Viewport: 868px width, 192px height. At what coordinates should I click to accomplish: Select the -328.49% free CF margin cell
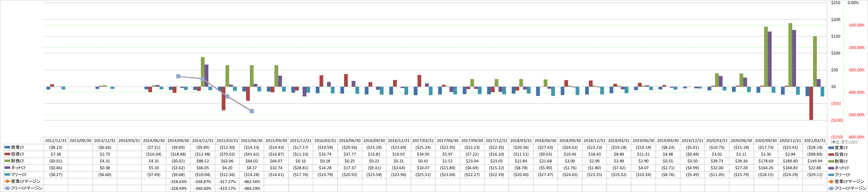178,188
